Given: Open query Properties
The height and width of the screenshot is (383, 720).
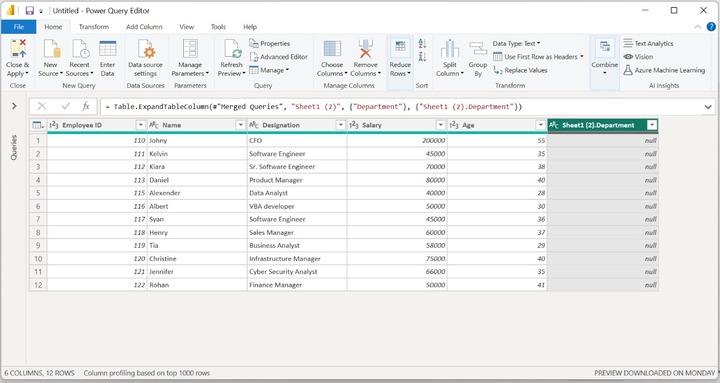Looking at the screenshot, I should coord(270,43).
